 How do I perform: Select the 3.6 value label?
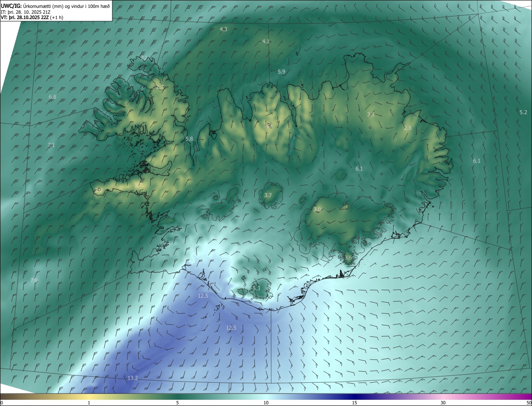348,257
